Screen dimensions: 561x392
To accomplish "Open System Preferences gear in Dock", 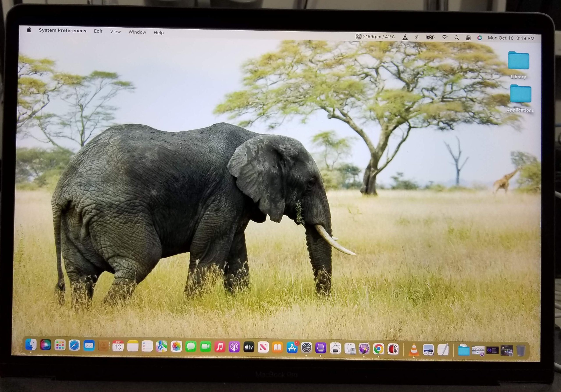I will [306, 348].
